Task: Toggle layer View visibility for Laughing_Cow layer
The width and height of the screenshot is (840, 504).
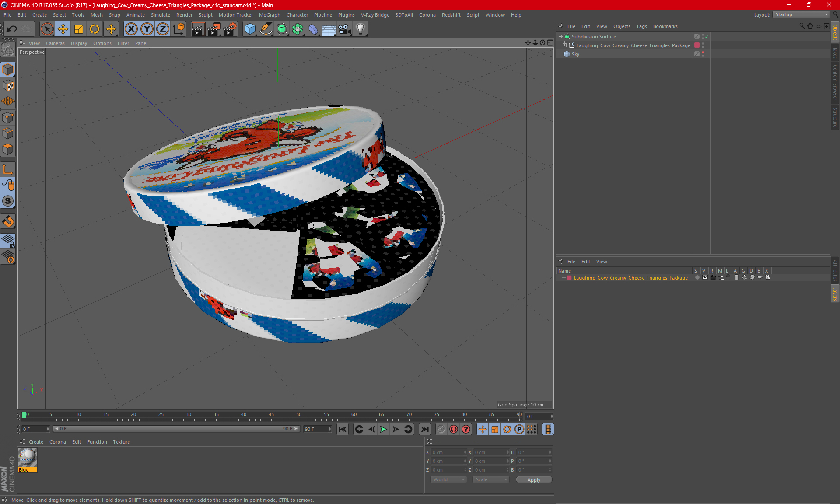Action: point(705,278)
